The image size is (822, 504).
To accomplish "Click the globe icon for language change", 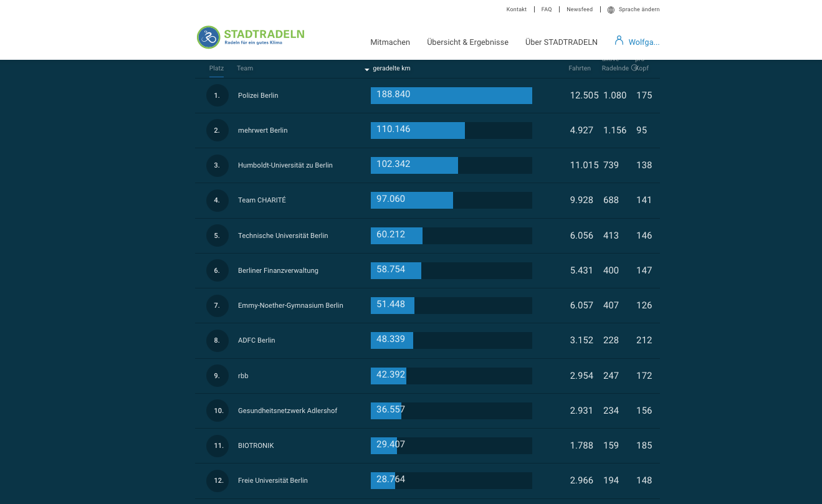I will click(611, 10).
